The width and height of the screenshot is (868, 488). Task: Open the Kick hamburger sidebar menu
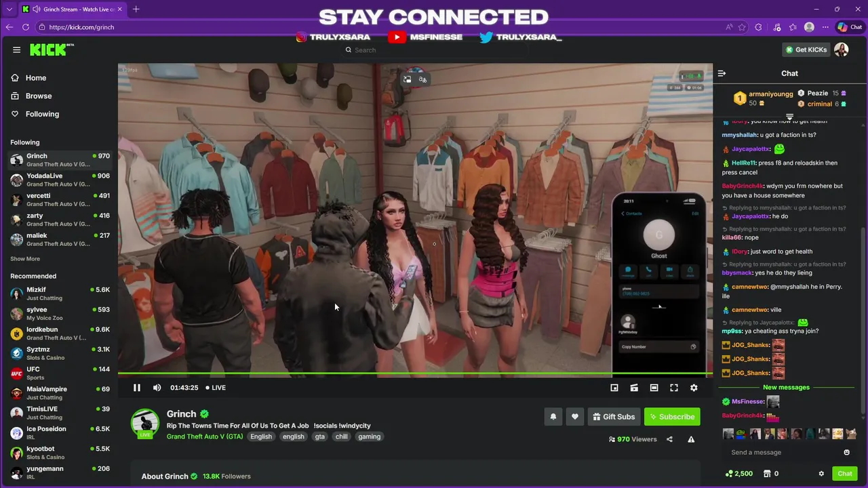[16, 49]
